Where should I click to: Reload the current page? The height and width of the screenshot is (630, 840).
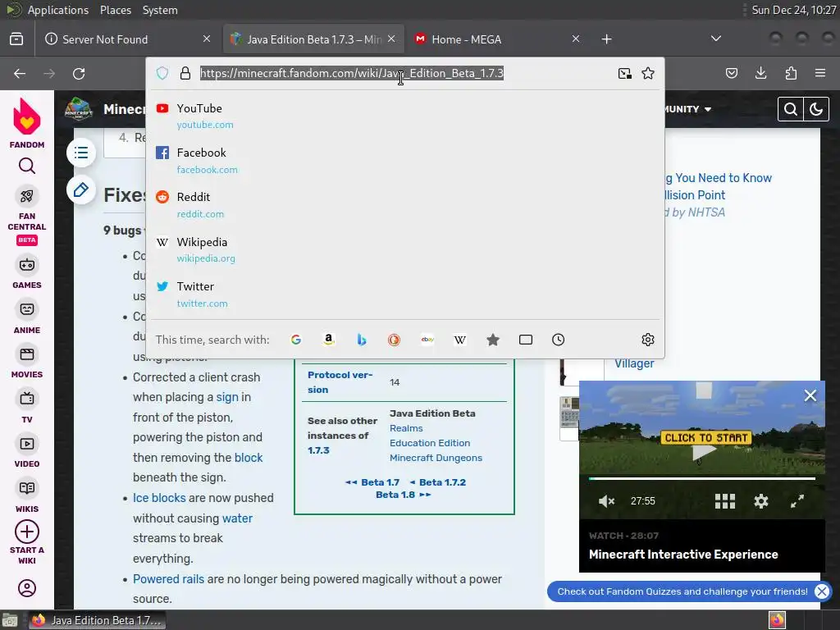(x=79, y=73)
